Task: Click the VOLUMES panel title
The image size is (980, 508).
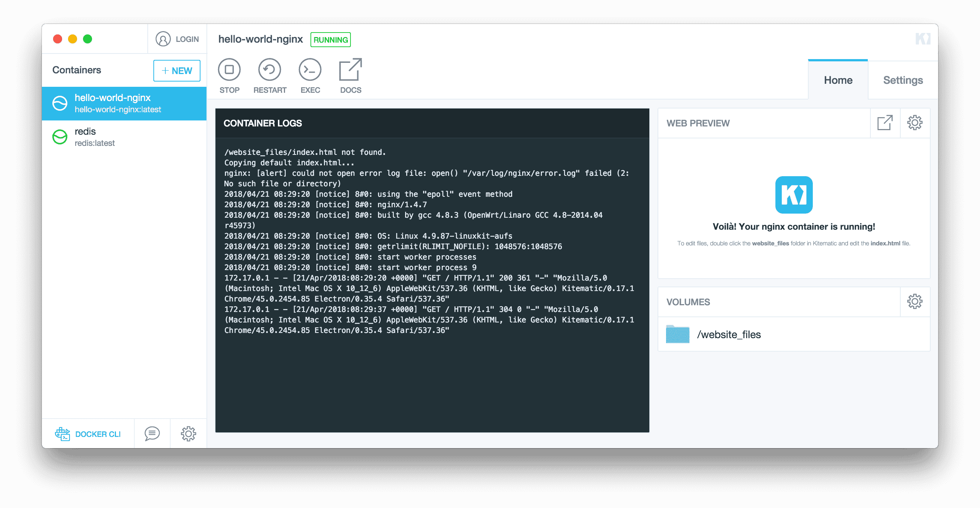Action: [688, 302]
